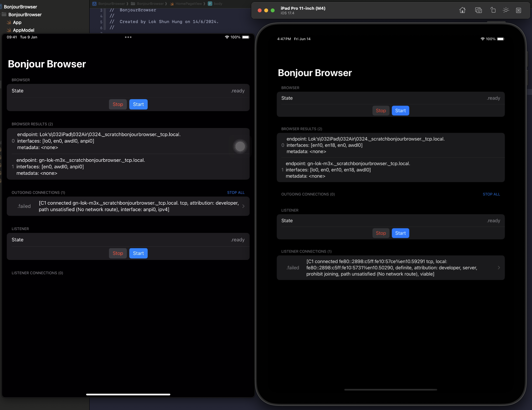Select Lok's iPad Air endpoint row in Simulator
This screenshot has width=532, height=410.
tap(390, 145)
